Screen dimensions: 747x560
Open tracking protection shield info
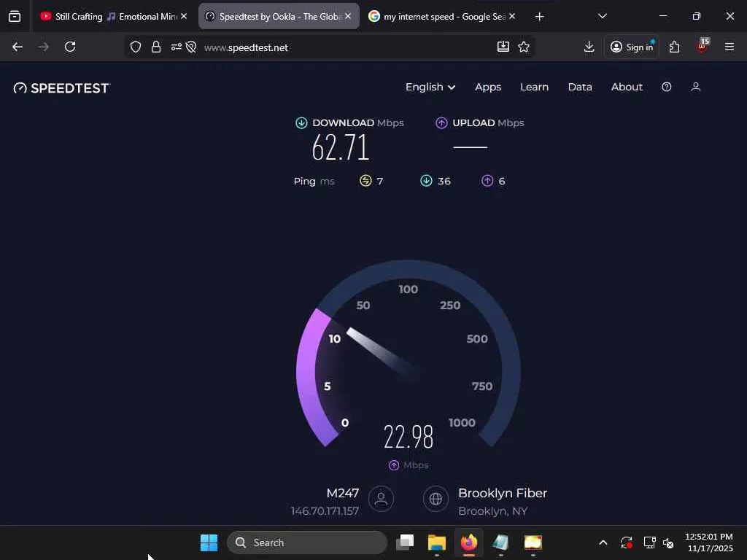(x=136, y=47)
